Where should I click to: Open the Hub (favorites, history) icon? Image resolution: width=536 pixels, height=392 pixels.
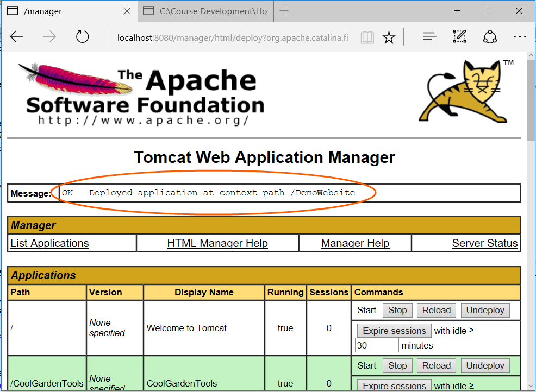pos(429,36)
